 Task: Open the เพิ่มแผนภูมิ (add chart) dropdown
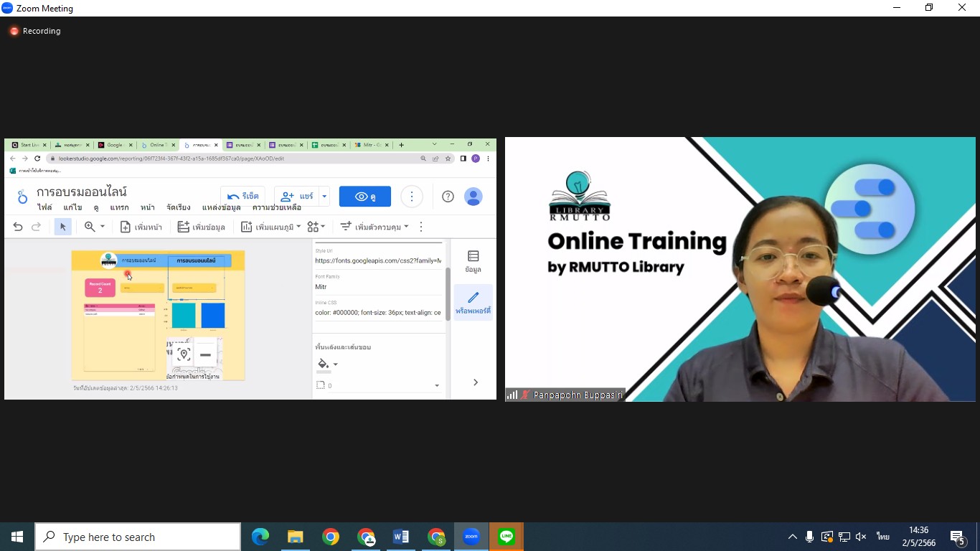(x=270, y=227)
